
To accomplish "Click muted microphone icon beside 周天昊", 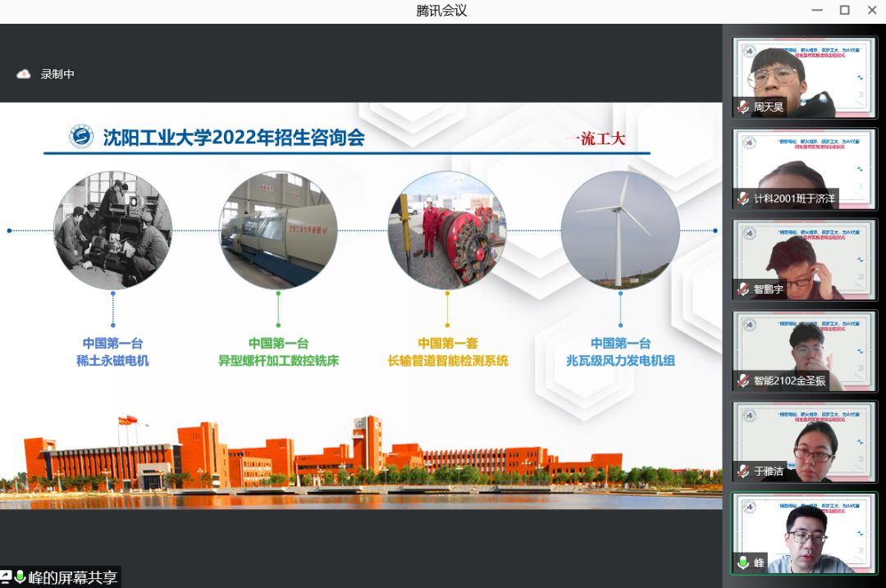I will tap(743, 107).
